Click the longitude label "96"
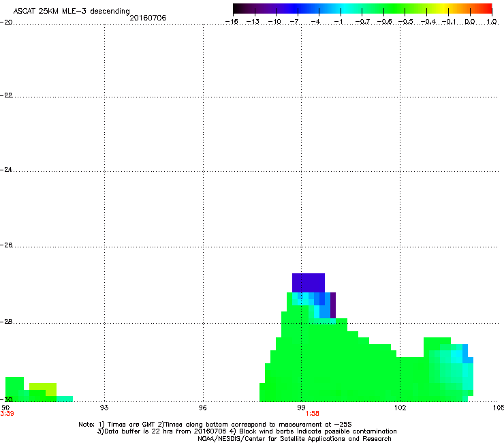The image size is (504, 443). coord(203,408)
